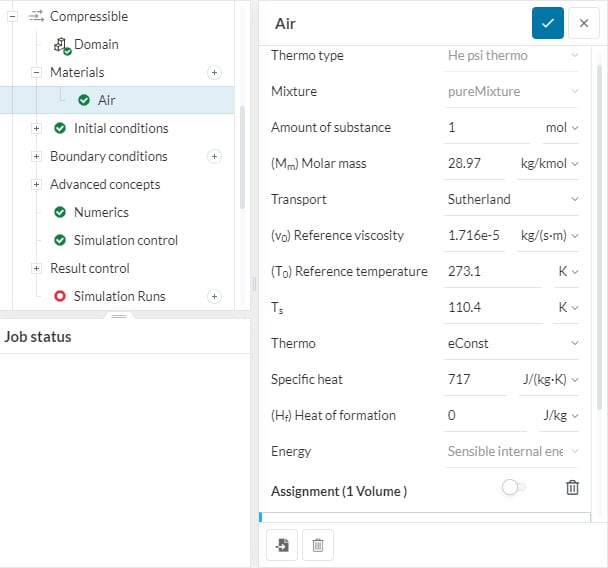Add a boundary condition with plus icon
Image resolution: width=608 pixels, height=568 pixels.
[213, 157]
